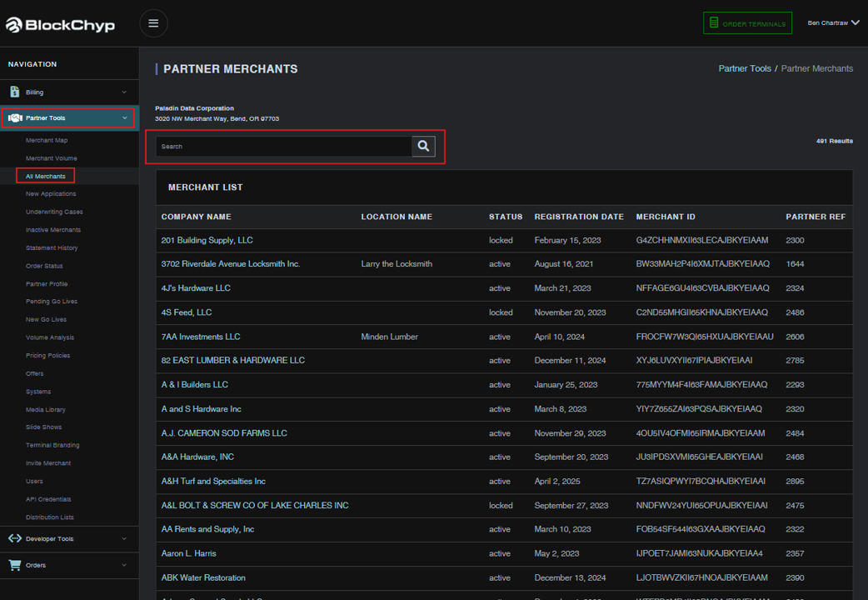Click the Registration Date column header
Screen dimensions: 868x600
(579, 217)
